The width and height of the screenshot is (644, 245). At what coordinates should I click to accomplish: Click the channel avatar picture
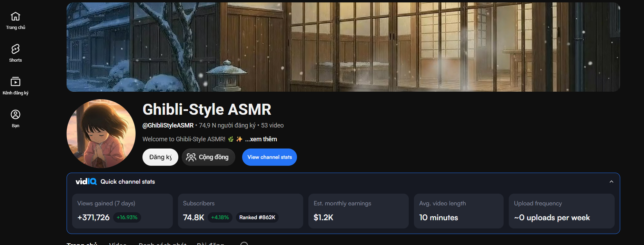101,134
